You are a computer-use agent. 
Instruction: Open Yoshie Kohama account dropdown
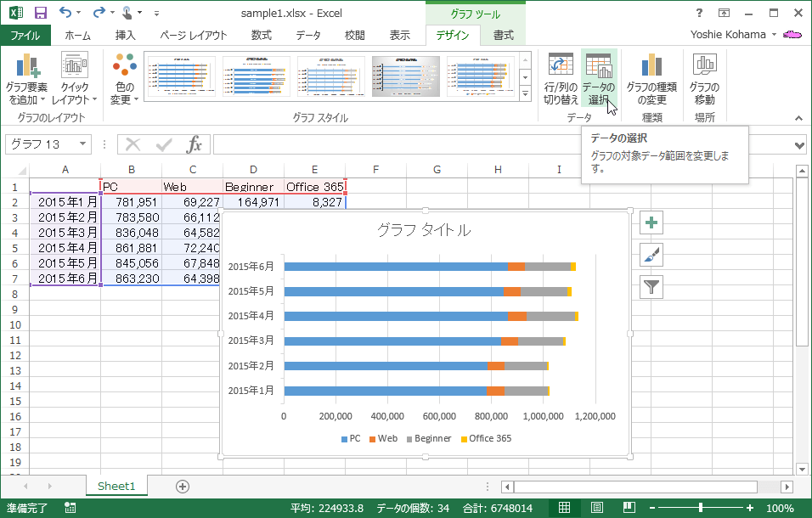coord(774,35)
